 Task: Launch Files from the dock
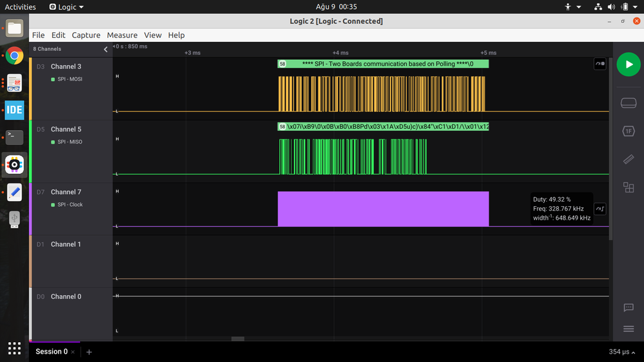pyautogui.click(x=14, y=28)
